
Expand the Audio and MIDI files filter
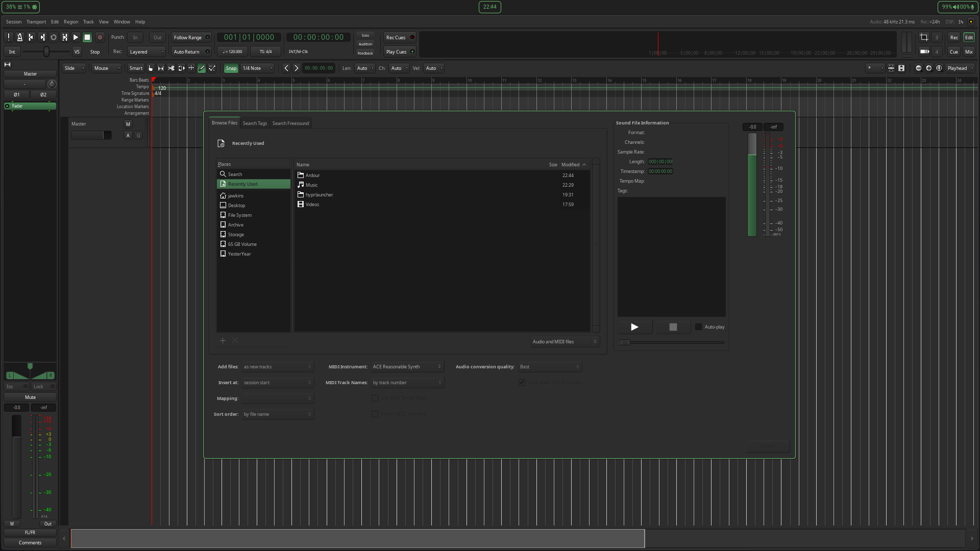(564, 342)
